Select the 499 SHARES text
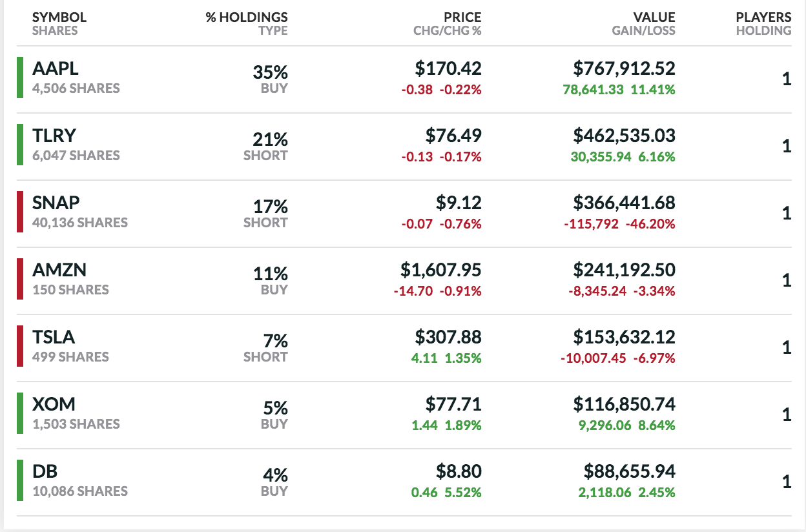The image size is (806, 532). (x=71, y=357)
